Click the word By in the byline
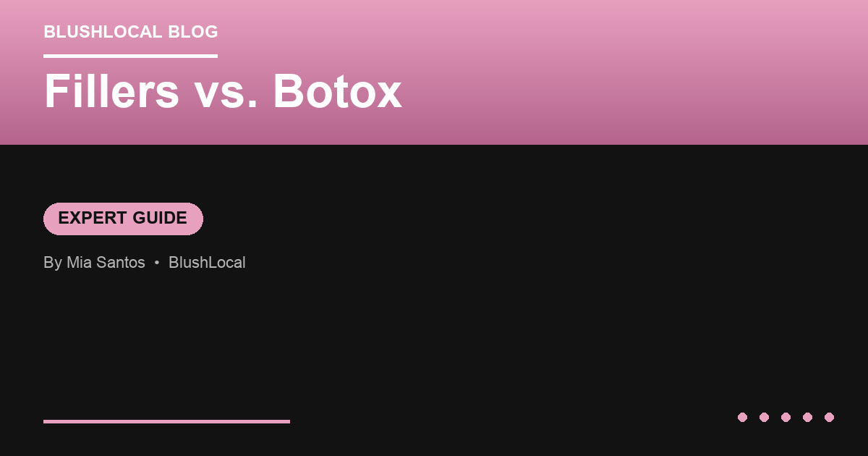 (53, 263)
